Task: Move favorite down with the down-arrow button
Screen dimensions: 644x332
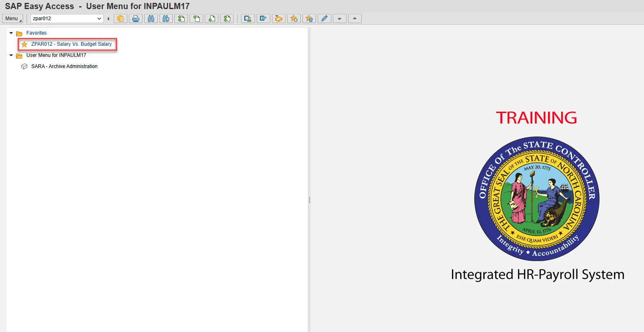Action: coord(340,19)
